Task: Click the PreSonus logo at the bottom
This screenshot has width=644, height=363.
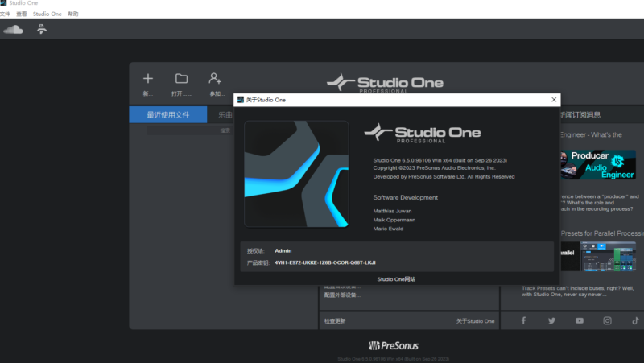Action: 394,346
